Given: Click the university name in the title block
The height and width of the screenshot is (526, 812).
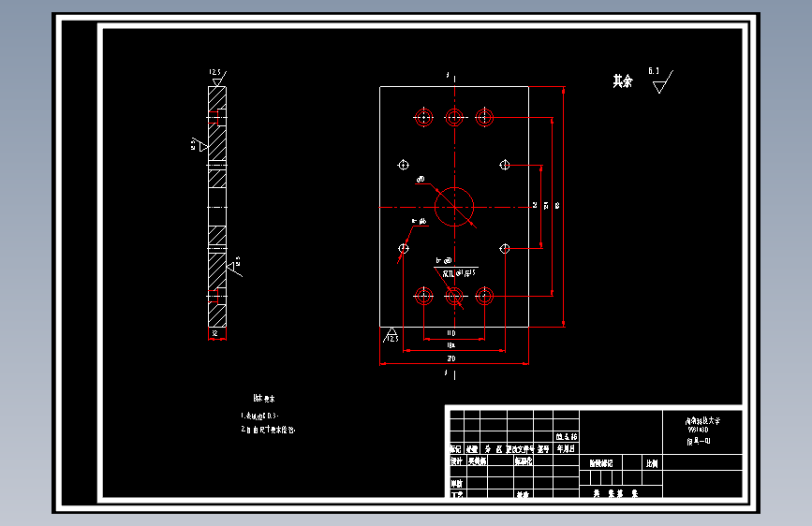Looking at the screenshot, I should pos(702,421).
